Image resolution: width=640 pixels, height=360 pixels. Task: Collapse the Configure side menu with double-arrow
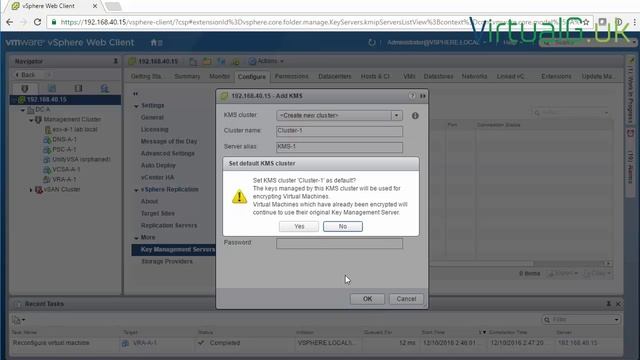136,94
